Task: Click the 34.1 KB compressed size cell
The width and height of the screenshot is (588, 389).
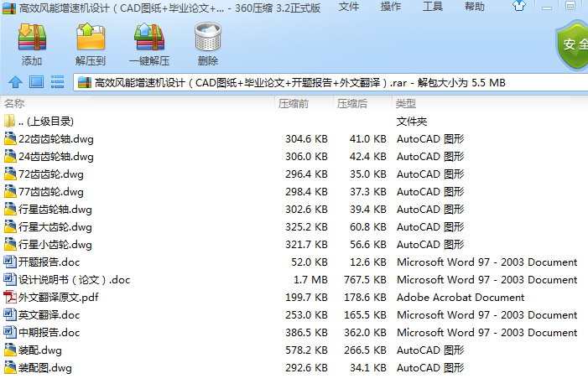Action: (368, 368)
